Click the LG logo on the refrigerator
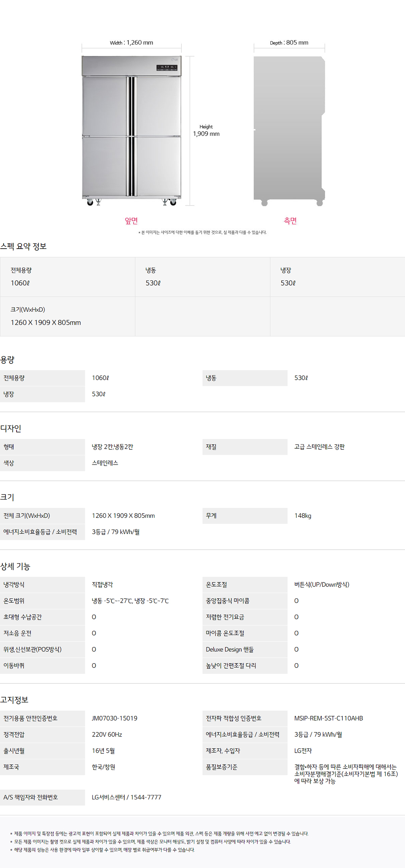The image size is (405, 868). pyautogui.click(x=175, y=59)
